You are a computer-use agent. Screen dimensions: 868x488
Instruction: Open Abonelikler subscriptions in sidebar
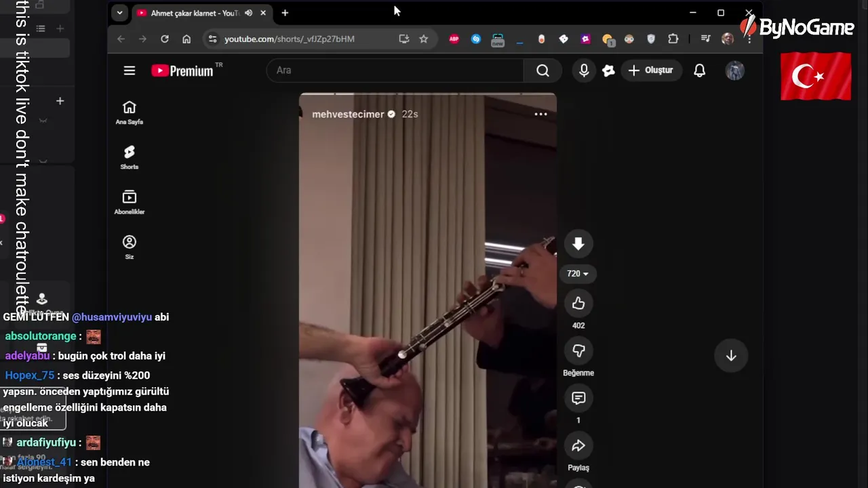(x=130, y=203)
